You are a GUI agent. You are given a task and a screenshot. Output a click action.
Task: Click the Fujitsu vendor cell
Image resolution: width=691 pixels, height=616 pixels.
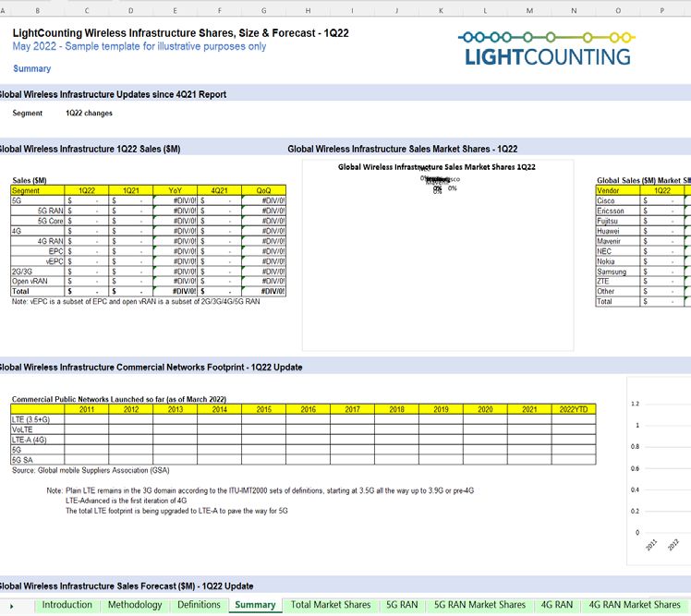pos(617,221)
